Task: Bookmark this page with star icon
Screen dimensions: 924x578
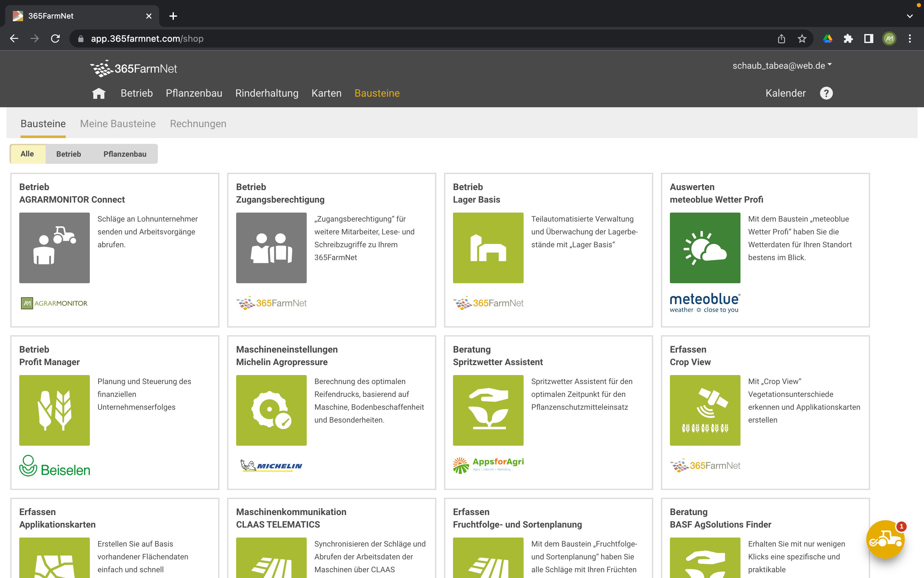Action: point(802,39)
